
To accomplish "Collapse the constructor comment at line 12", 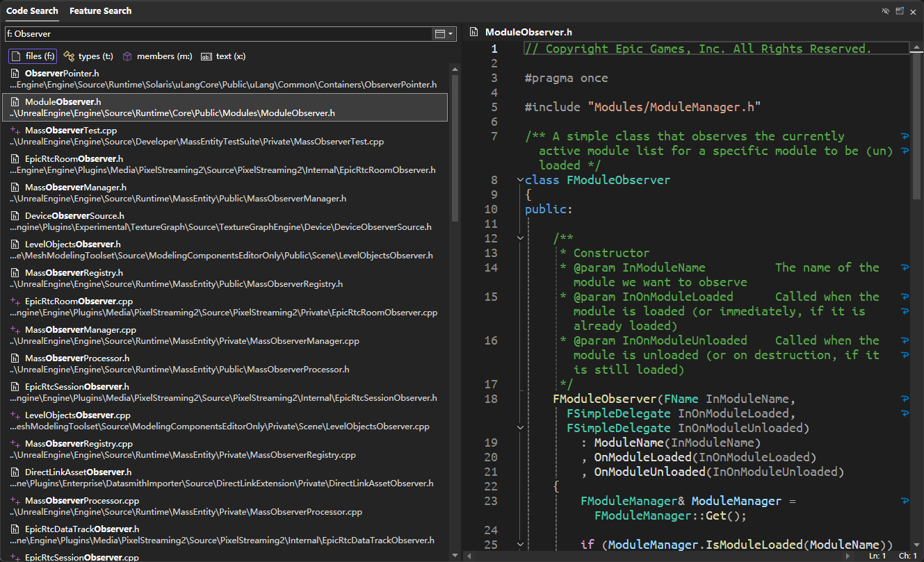I will click(x=519, y=238).
